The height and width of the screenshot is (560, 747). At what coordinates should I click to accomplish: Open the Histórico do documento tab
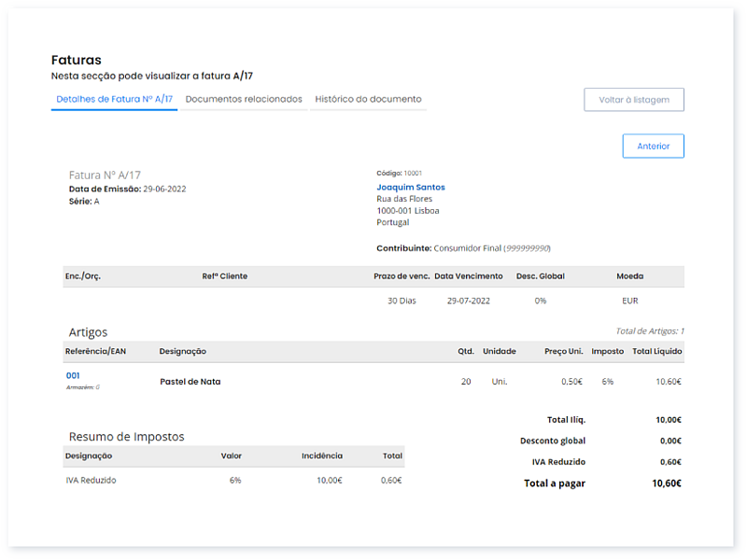(x=370, y=98)
